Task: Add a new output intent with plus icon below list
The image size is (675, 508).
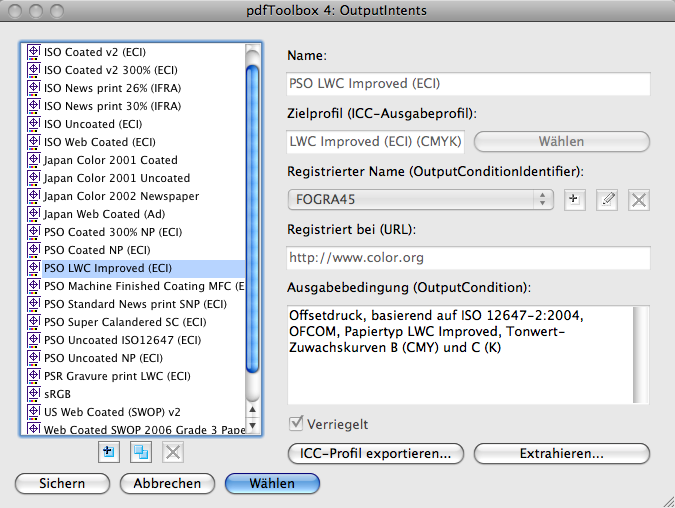Action: pyautogui.click(x=108, y=452)
